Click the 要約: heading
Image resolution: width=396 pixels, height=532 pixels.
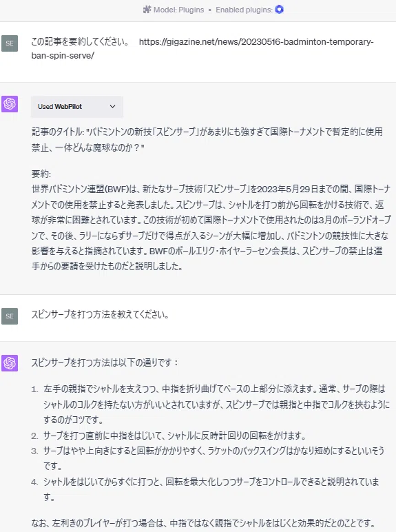[x=41, y=174]
